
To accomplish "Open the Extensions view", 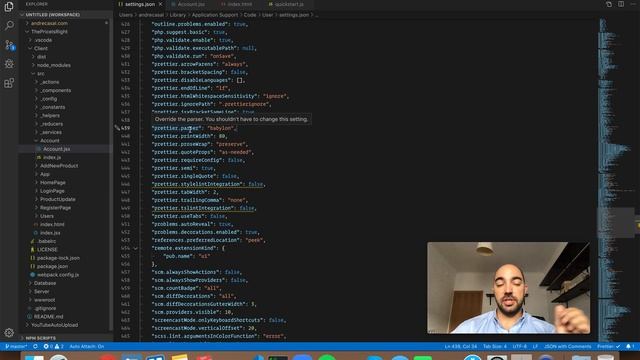I will point(9,83).
